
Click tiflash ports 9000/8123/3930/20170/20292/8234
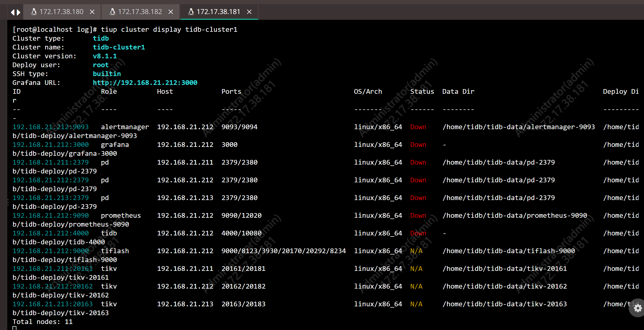[x=284, y=251]
